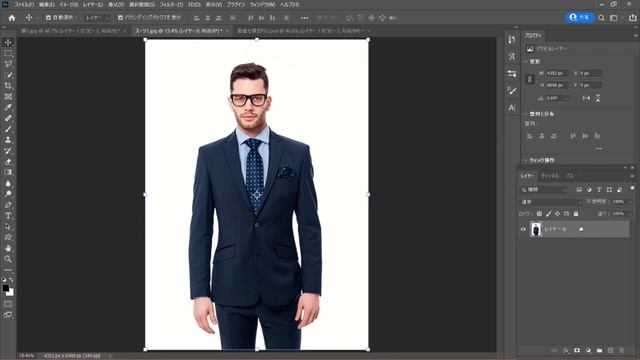The height and width of the screenshot is (360, 640).
Task: Flip vertical in the Properties transform section
Action: coord(598,98)
